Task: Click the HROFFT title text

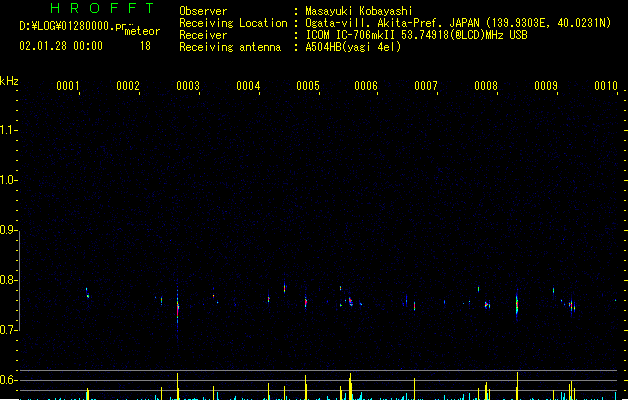Action: 102,8
